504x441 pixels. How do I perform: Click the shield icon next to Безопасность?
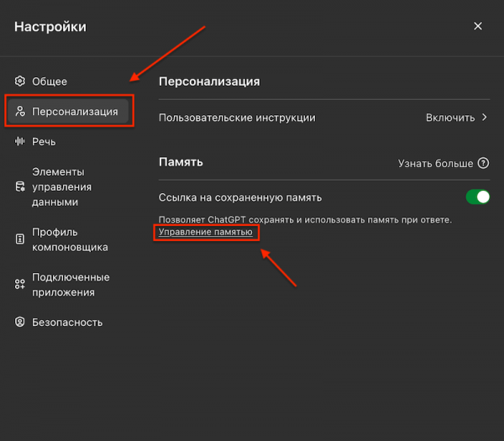(20, 322)
